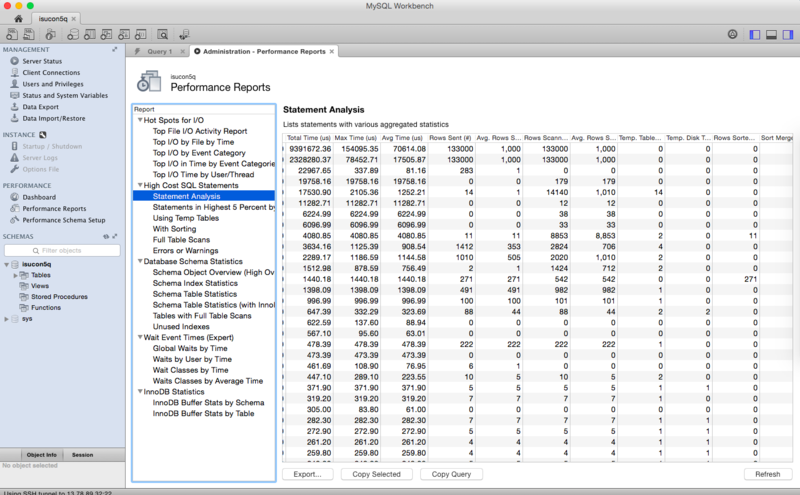Open Performance Reports in sidebar

(x=54, y=209)
